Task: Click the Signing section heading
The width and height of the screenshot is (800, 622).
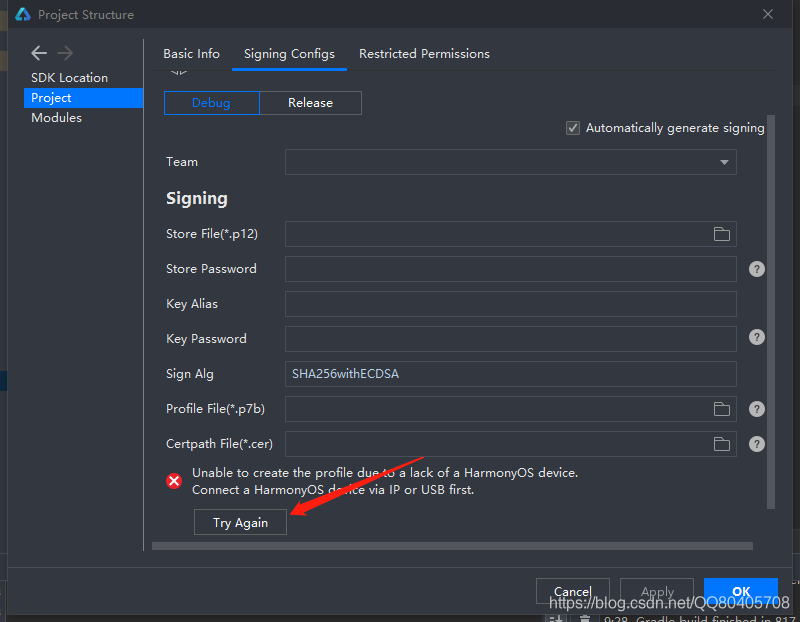Action: 197,198
